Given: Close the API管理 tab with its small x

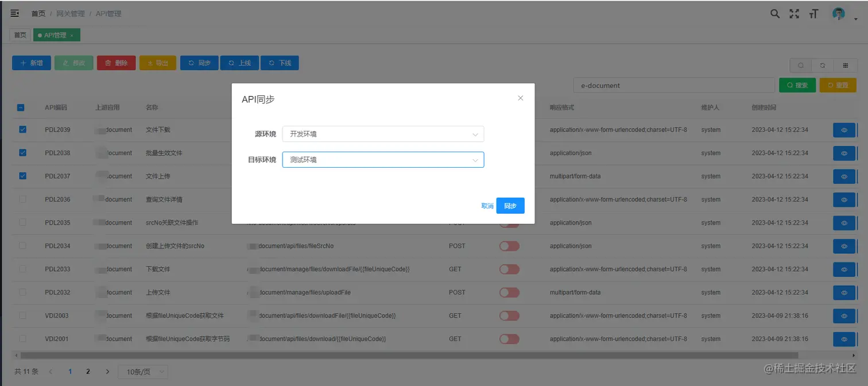Looking at the screenshot, I should coord(72,36).
